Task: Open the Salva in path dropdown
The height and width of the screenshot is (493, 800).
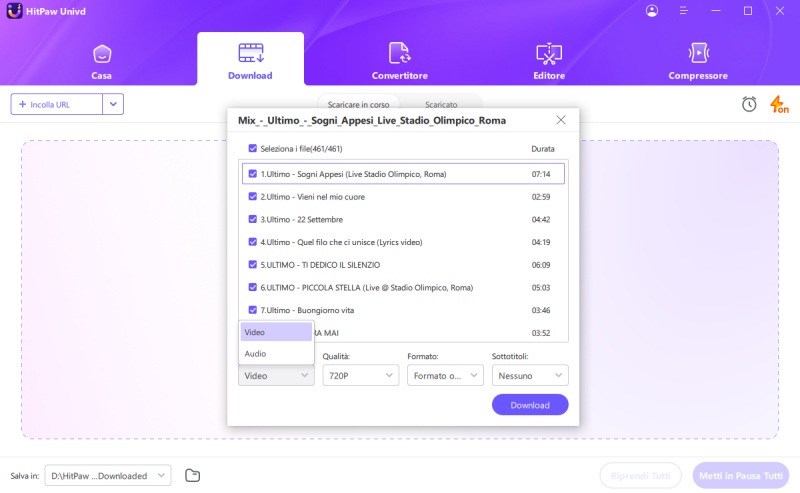Action: (108, 475)
